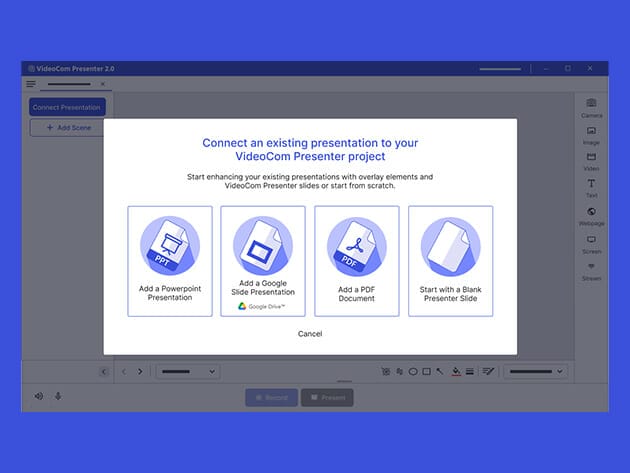The height and width of the screenshot is (473, 630).
Task: Select the ellipse shape tool
Action: pyautogui.click(x=413, y=371)
